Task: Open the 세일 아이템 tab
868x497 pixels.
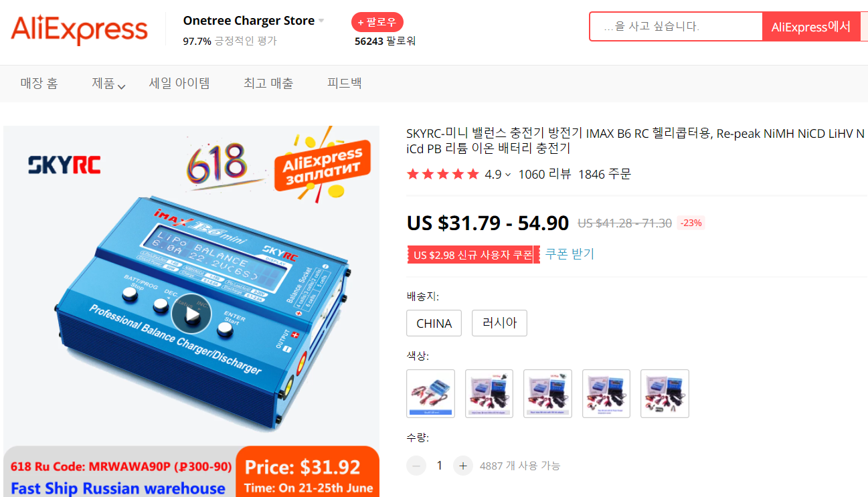Action: pos(179,84)
